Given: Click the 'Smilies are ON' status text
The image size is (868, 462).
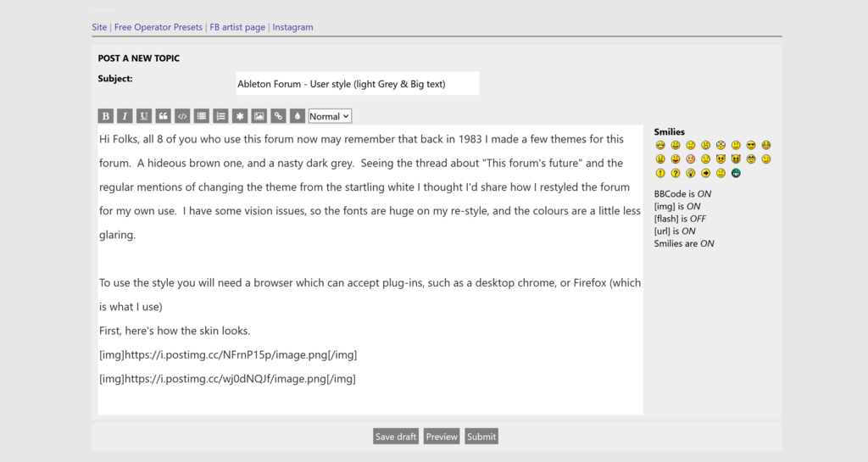Looking at the screenshot, I should point(684,243).
